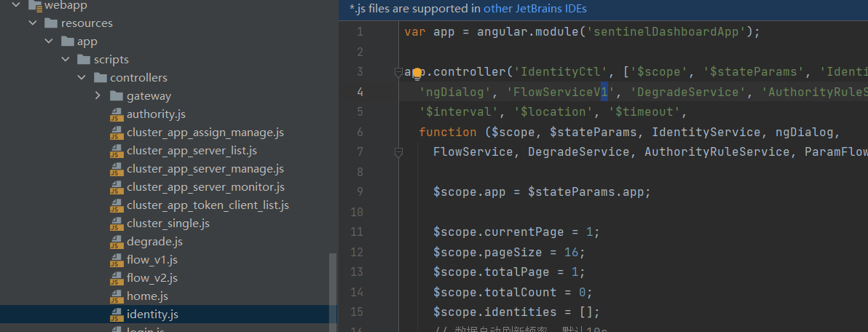Open cluster_app_server_list.js file
The height and width of the screenshot is (332, 868).
click(x=192, y=151)
